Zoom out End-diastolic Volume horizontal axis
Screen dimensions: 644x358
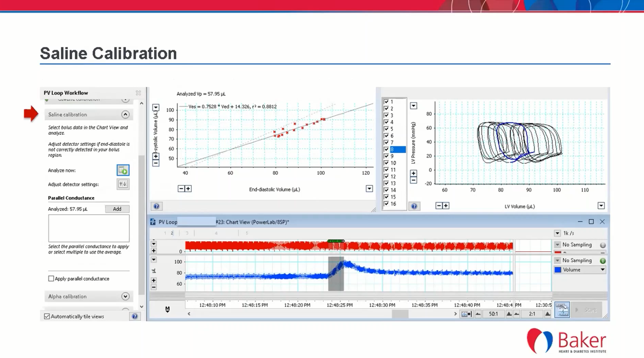pyautogui.click(x=181, y=189)
